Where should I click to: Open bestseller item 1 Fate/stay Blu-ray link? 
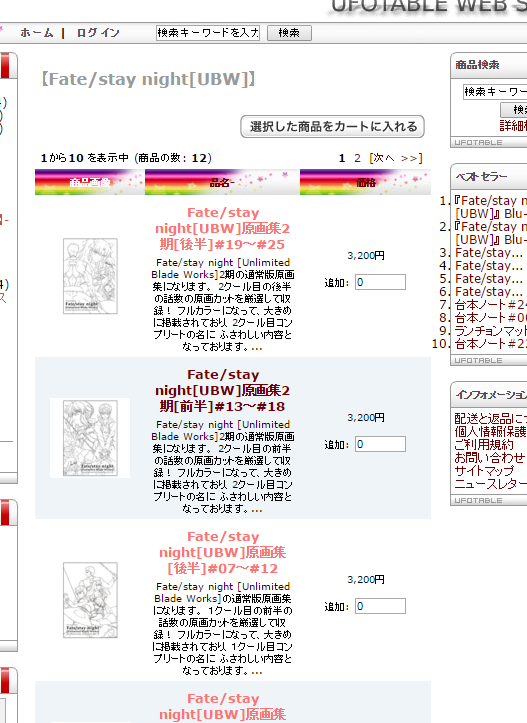(x=491, y=207)
